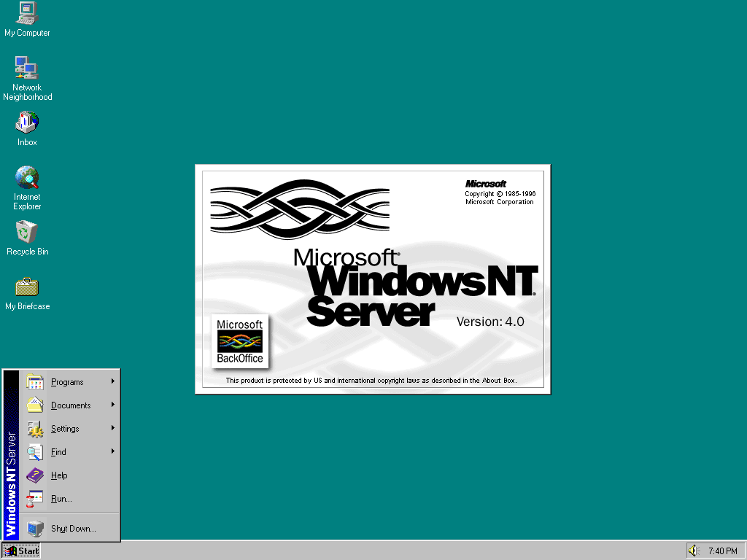Expand the Find submenu arrow
The height and width of the screenshot is (560, 747).
pyautogui.click(x=113, y=451)
